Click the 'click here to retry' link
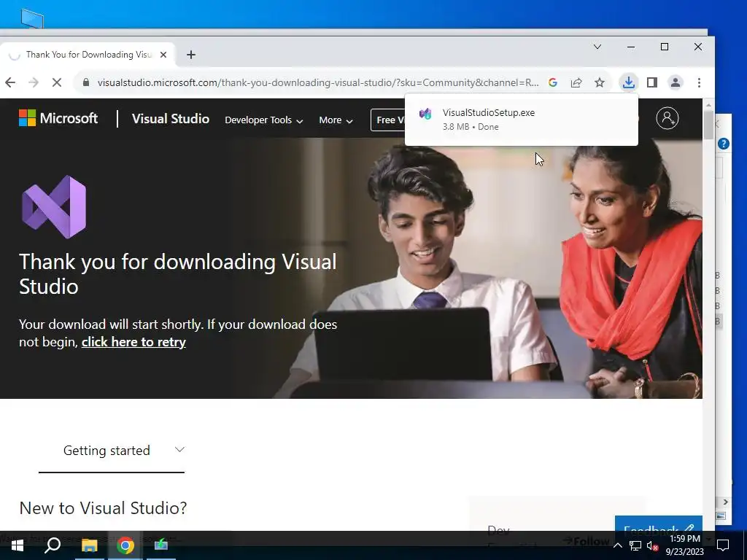Screen dimensions: 747x560 (x=133, y=342)
